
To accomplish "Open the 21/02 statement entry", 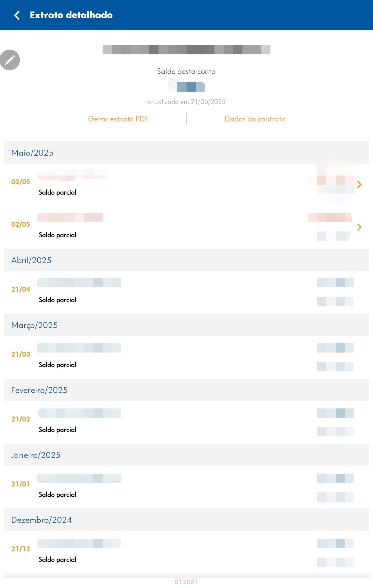I will pos(186,422).
